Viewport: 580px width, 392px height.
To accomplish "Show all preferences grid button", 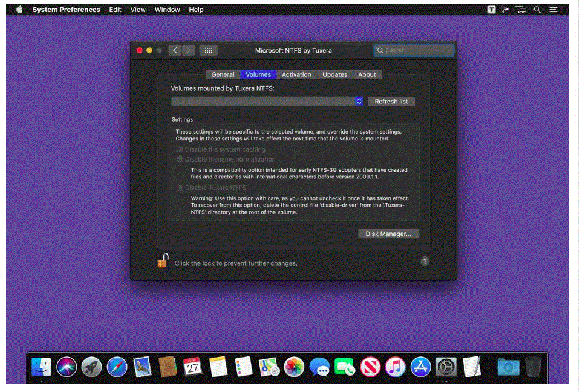I will point(209,50).
